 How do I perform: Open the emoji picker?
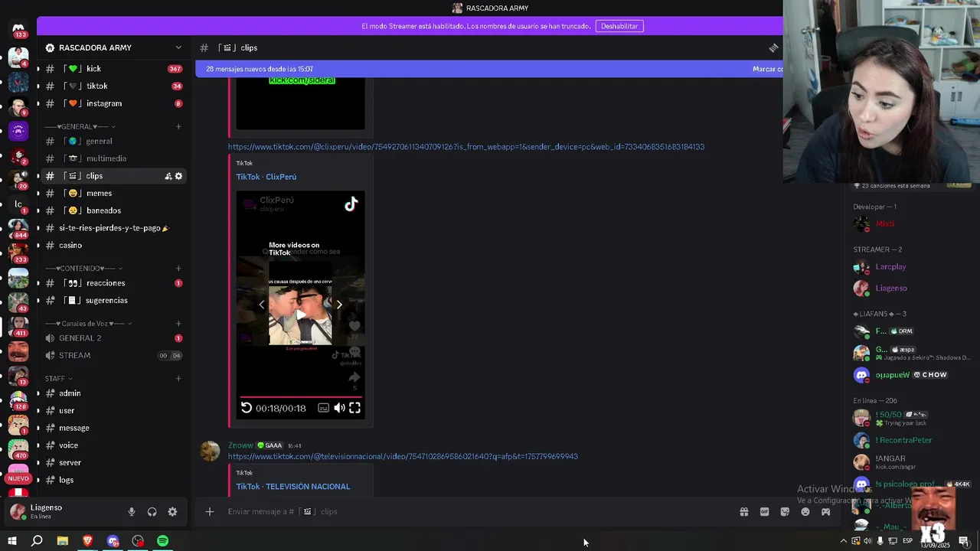click(x=805, y=511)
